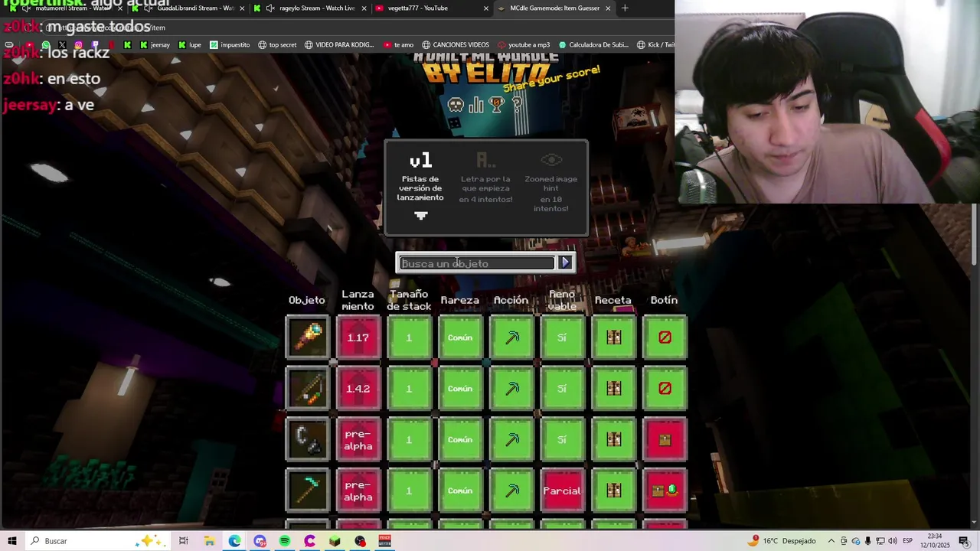The width and height of the screenshot is (980, 551).
Task: Open the question mark help icon
Action: [x=518, y=105]
